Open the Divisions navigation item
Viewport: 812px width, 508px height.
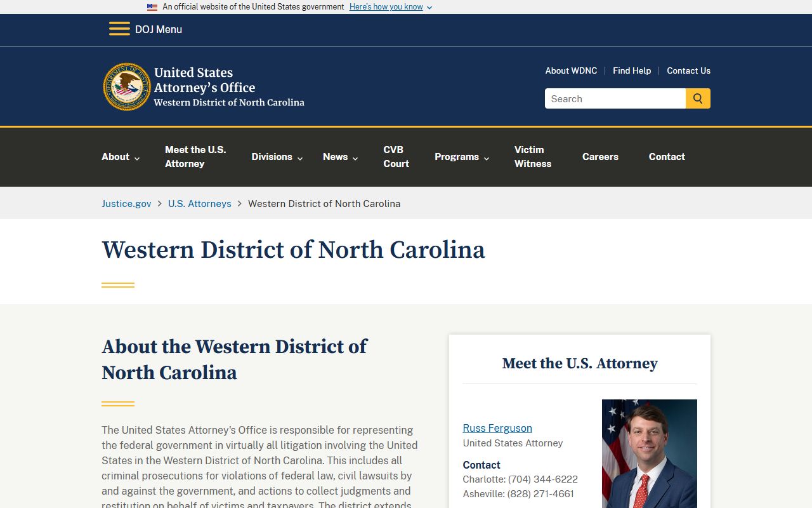coord(272,157)
